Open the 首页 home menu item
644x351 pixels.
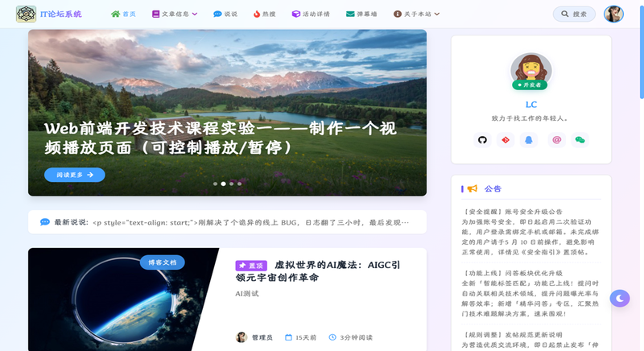point(123,14)
